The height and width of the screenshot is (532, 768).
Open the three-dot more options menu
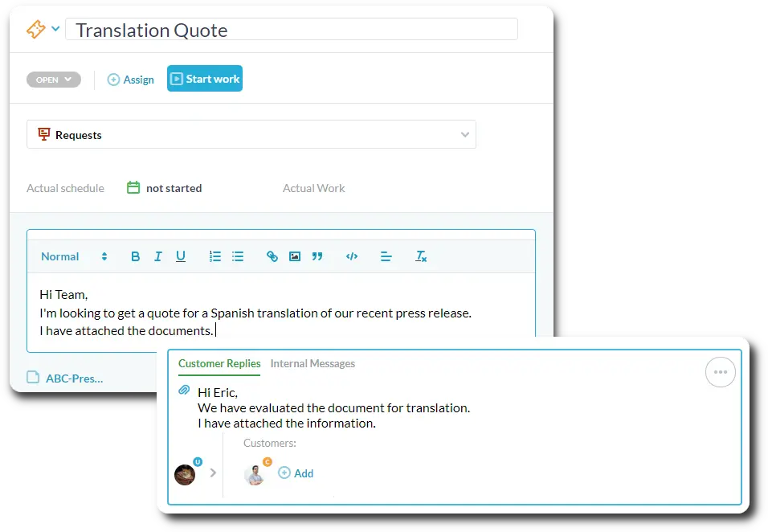pos(720,372)
